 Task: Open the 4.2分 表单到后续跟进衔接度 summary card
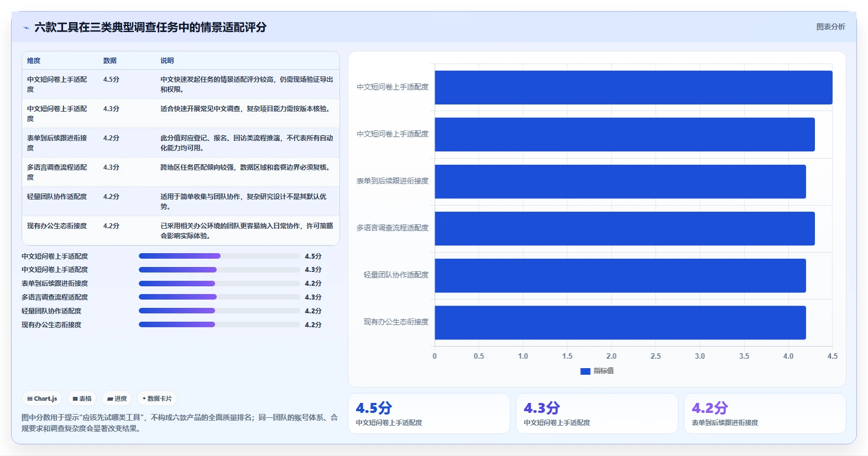click(765, 413)
